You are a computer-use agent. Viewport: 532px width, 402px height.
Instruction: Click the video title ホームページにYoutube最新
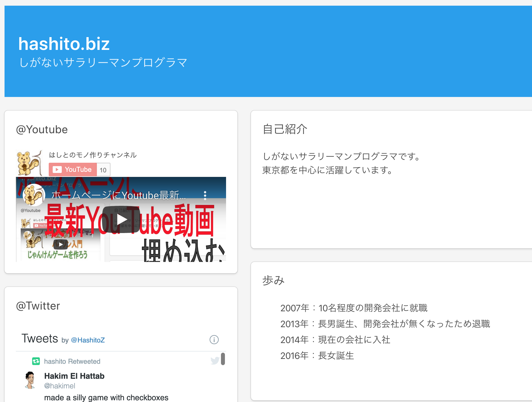(118, 195)
